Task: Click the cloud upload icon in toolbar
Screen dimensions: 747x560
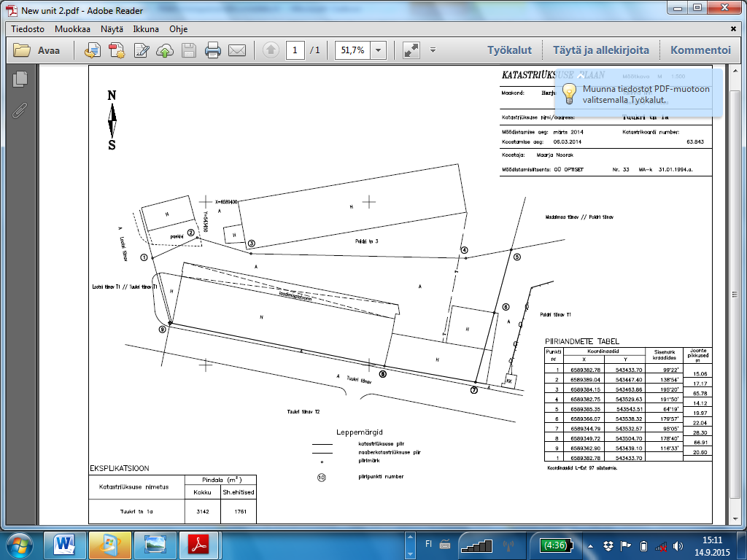Action: 165,50
